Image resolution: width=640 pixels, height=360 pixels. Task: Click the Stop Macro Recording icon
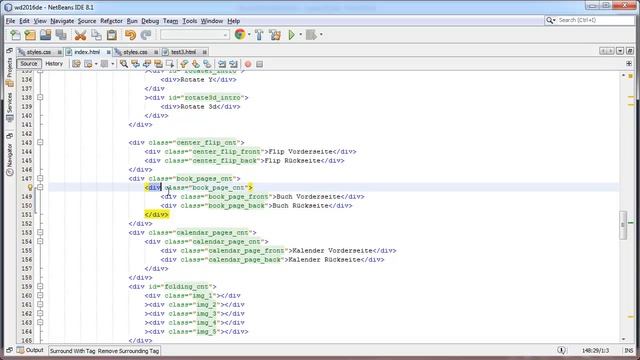[259, 64]
